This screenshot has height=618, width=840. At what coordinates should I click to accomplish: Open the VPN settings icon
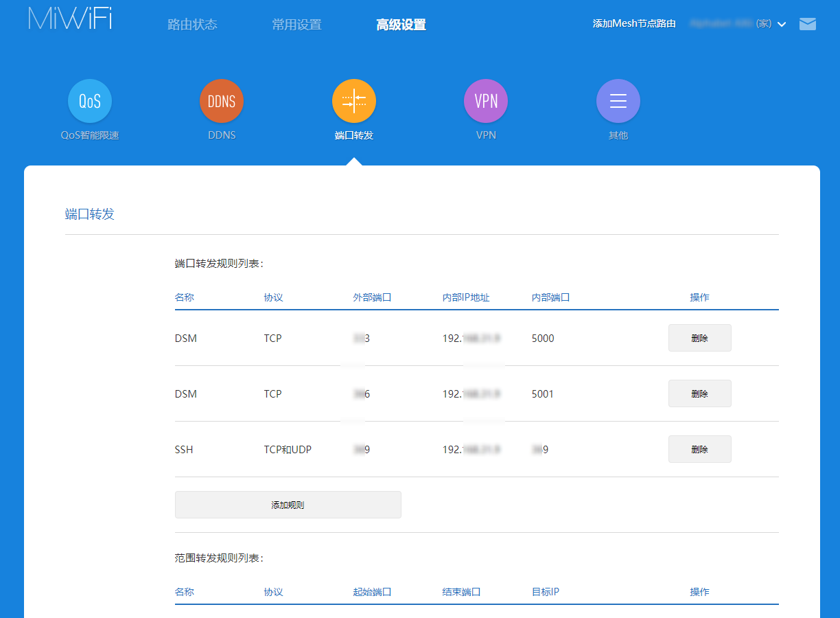pos(486,102)
